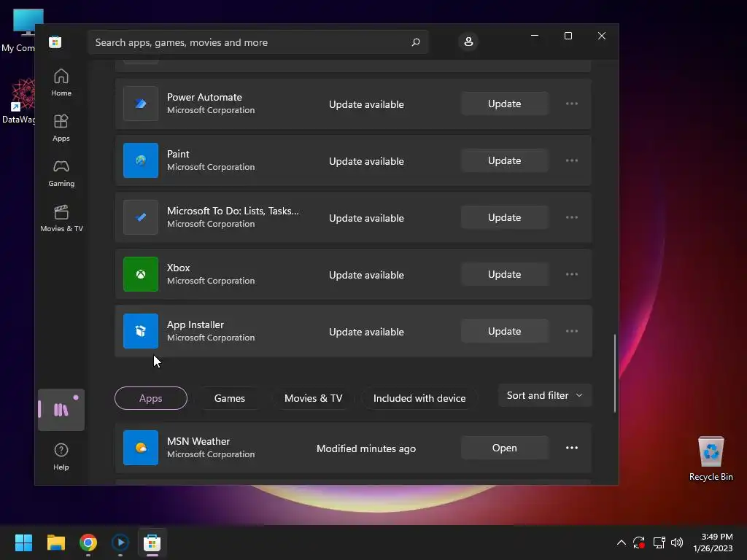
Task: Click 'Modified minutes ago' status text
Action: coord(366,448)
